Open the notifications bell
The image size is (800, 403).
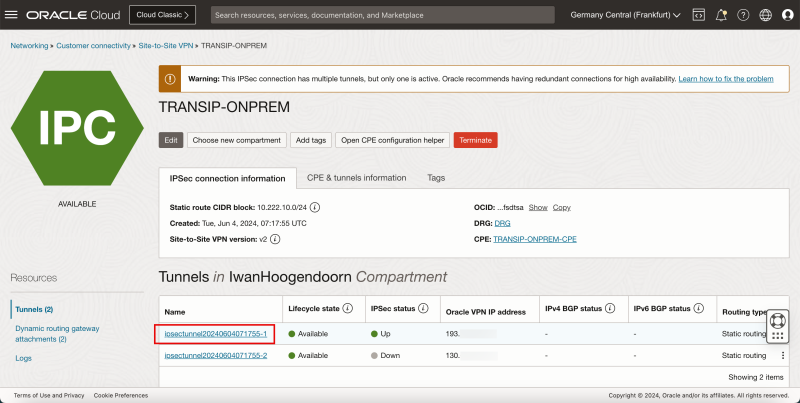pos(721,15)
